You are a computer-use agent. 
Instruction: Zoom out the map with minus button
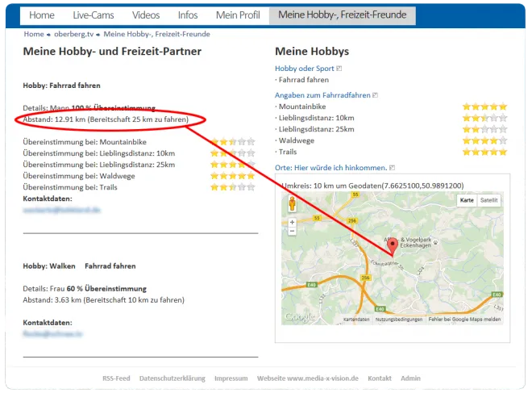pyautogui.click(x=292, y=231)
